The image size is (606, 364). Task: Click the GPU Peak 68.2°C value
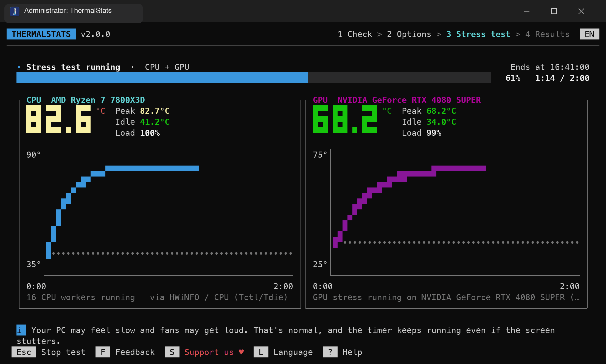click(441, 111)
